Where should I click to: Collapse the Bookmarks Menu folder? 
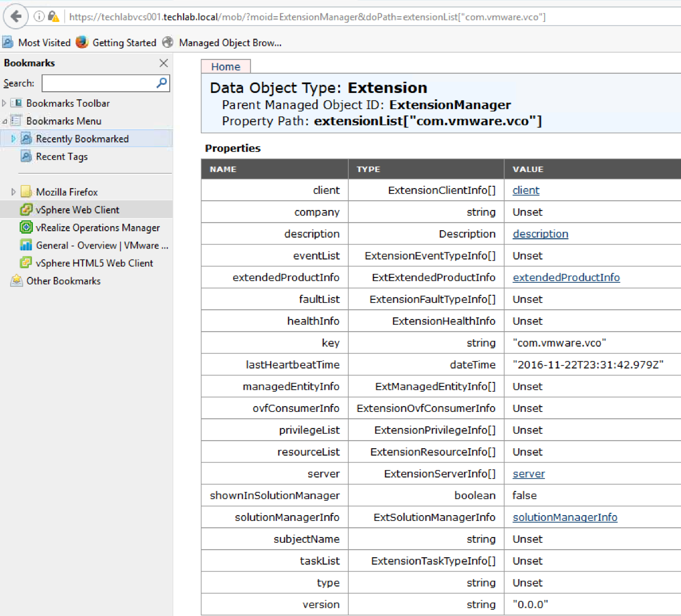pos(5,121)
